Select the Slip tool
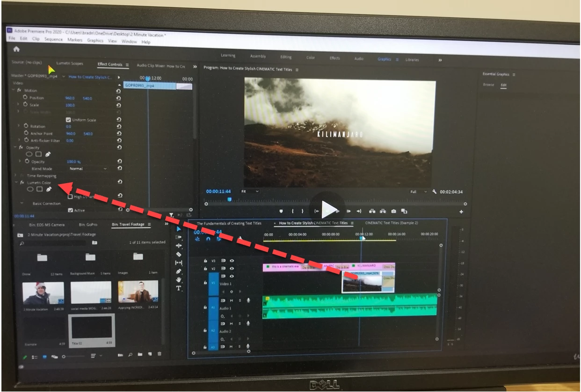 (x=178, y=263)
